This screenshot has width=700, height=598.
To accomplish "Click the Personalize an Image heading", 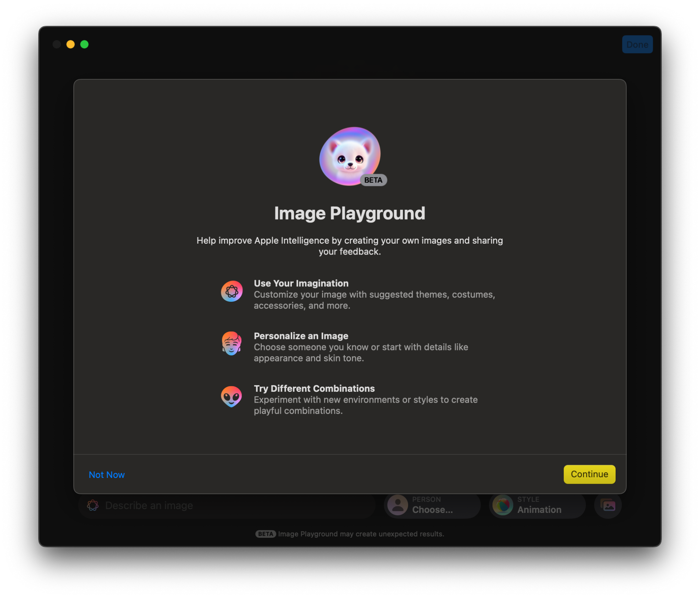I will pyautogui.click(x=301, y=336).
